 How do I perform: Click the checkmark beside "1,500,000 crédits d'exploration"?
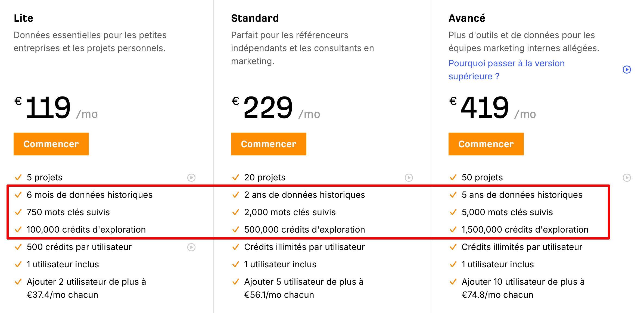click(x=453, y=230)
